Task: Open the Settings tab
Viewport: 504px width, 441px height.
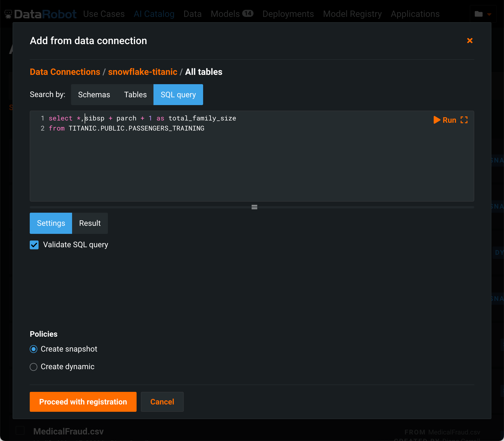Action: 51,223
